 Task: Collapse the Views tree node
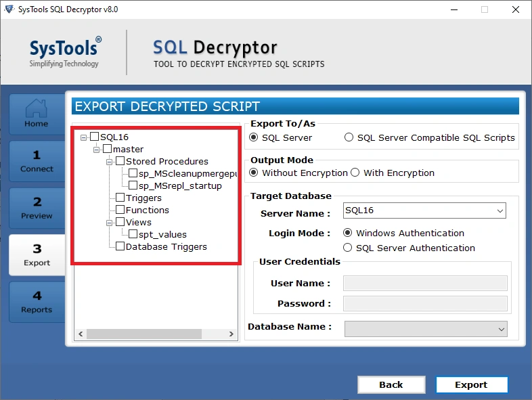[x=110, y=222]
